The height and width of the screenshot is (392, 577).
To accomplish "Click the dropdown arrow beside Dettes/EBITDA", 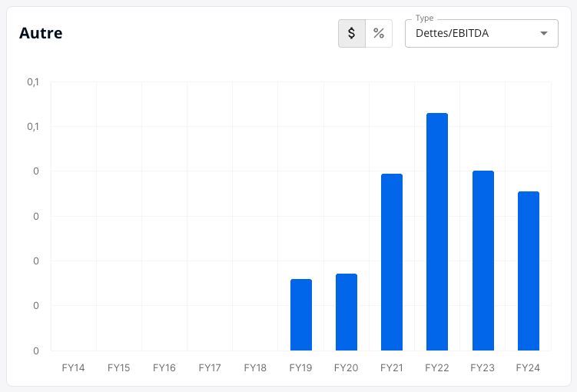I will (x=543, y=33).
